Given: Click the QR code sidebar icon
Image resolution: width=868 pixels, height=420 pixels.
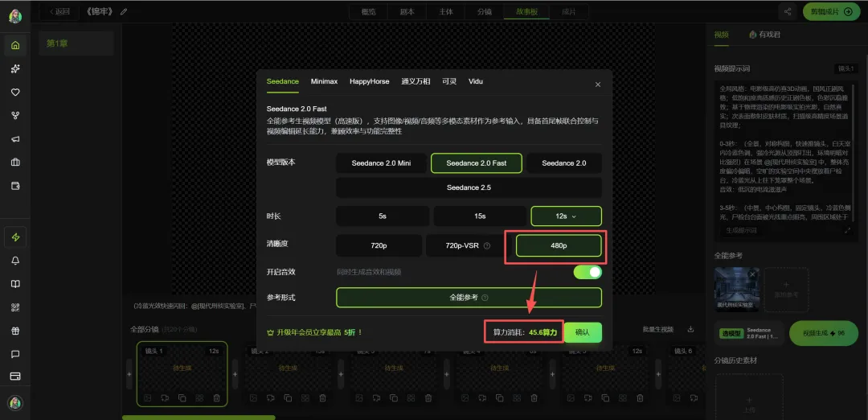Looking at the screenshot, I should click(x=15, y=307).
